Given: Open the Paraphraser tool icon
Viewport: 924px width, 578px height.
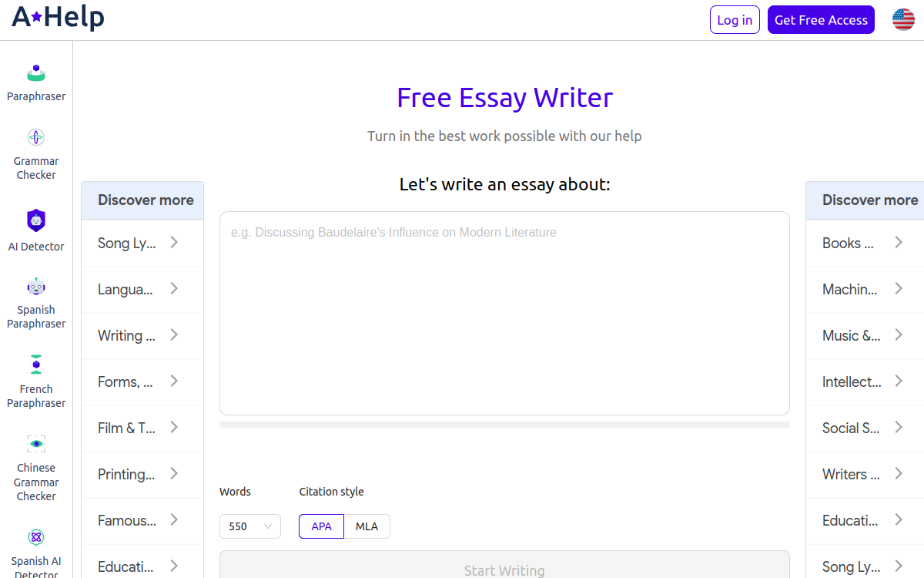Looking at the screenshot, I should [36, 73].
